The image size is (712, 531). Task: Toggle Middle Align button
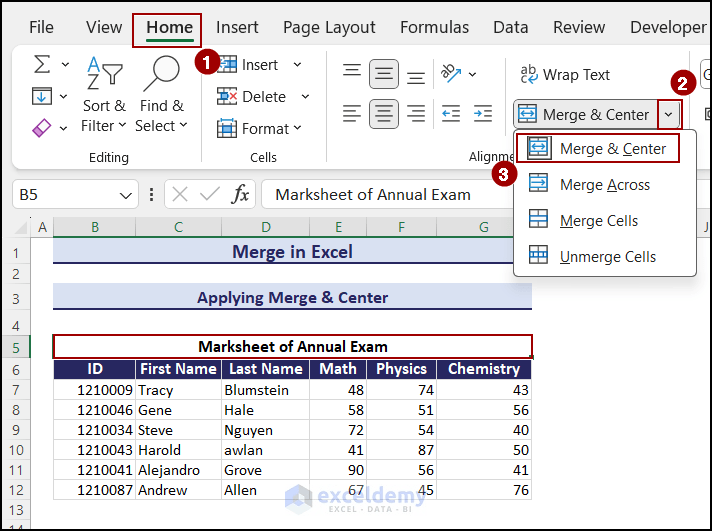[384, 74]
